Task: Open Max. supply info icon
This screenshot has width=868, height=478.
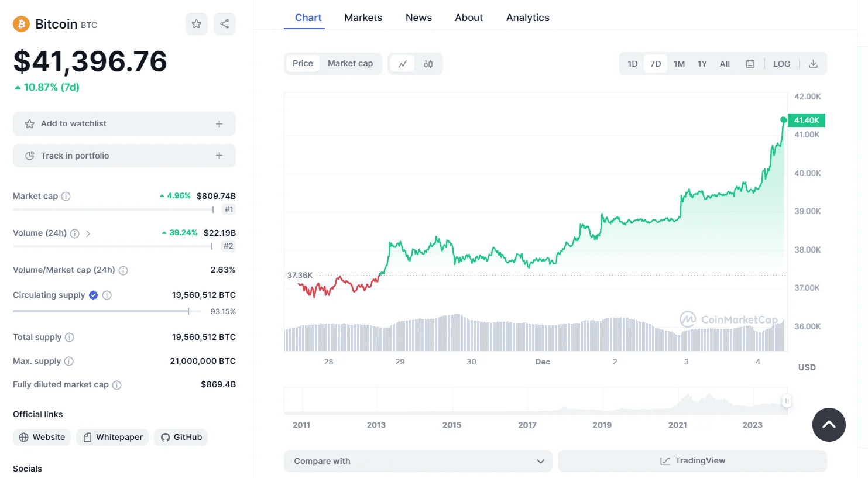Action: [x=69, y=361]
